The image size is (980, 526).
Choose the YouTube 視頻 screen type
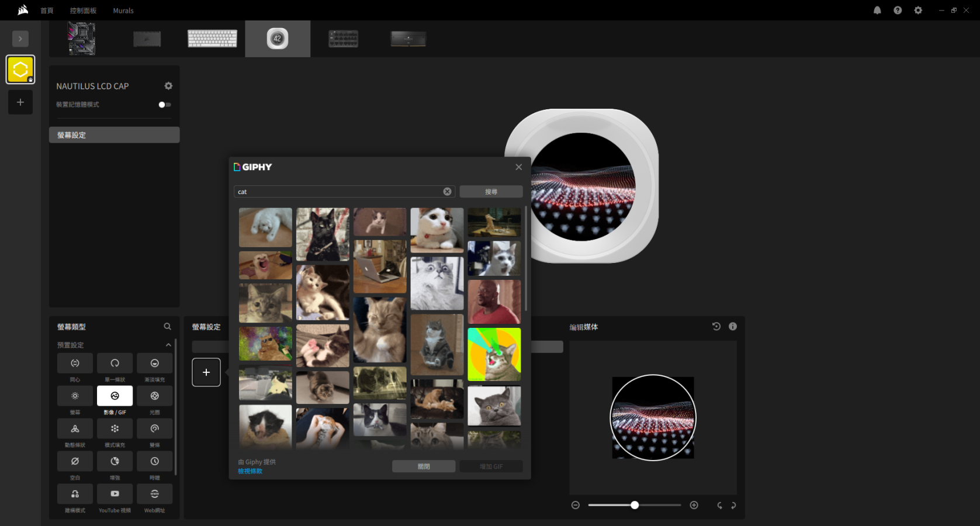coord(115,494)
